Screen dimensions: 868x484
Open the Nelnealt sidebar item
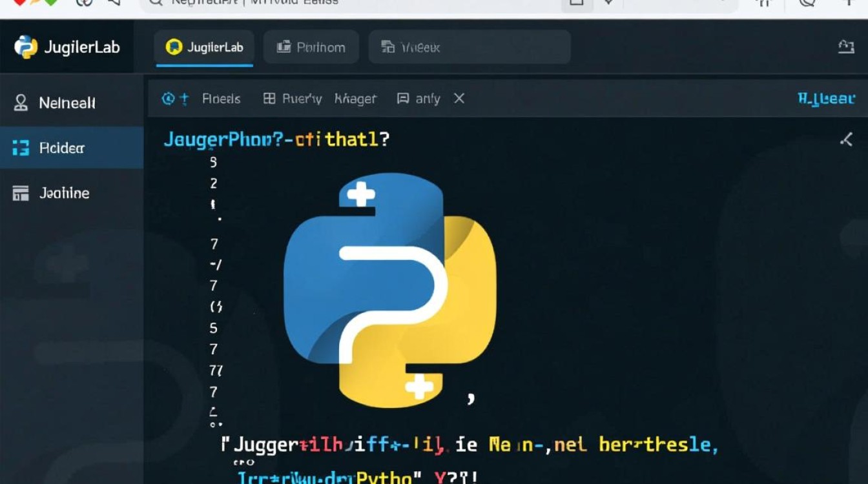coord(67,103)
